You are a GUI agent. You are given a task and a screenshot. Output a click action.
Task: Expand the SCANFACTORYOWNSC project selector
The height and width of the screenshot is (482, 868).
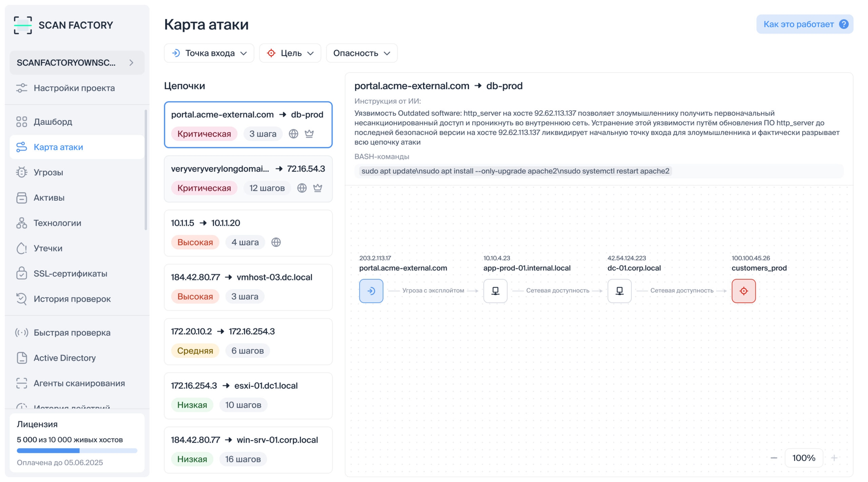click(x=77, y=63)
